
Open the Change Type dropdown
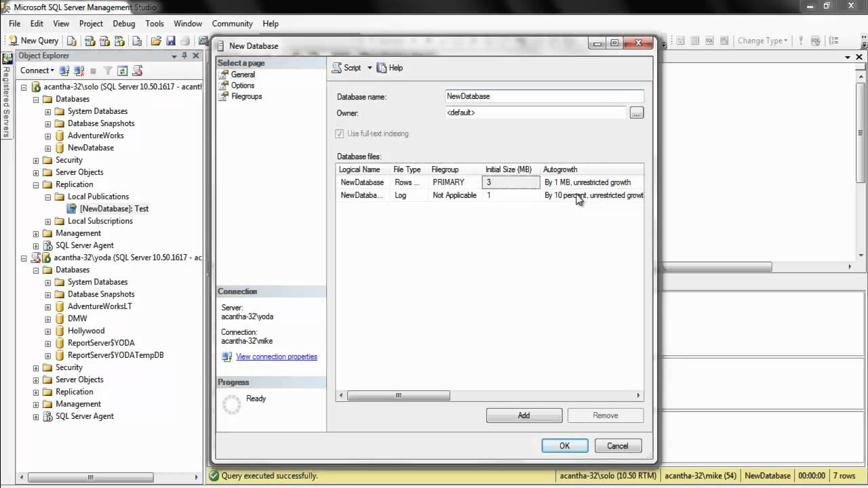click(762, 41)
